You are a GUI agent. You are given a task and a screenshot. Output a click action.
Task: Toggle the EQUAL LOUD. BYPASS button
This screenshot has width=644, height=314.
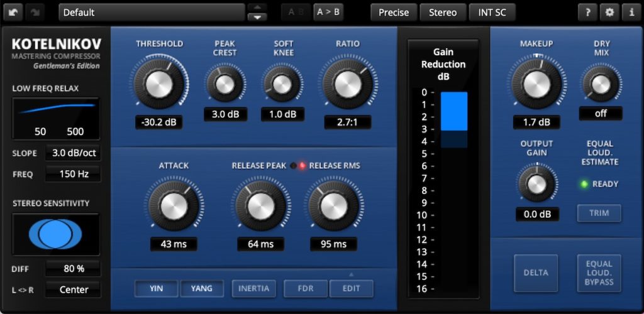tap(599, 273)
